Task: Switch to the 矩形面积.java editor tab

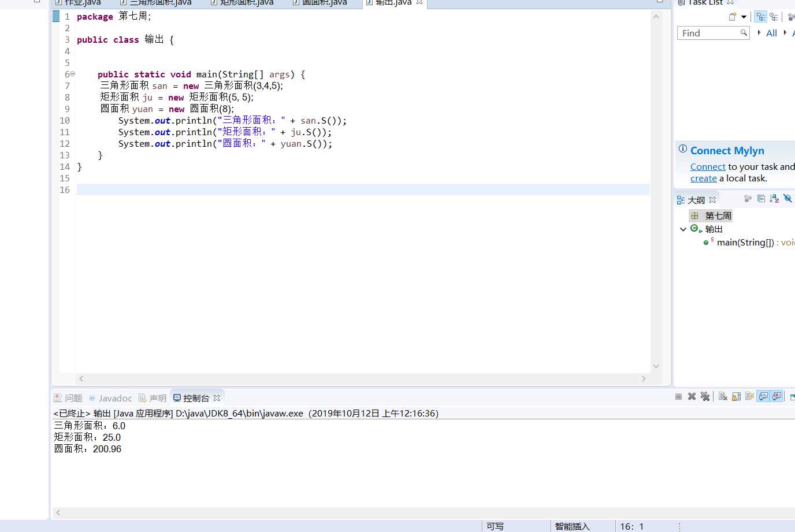Action: coord(242,2)
